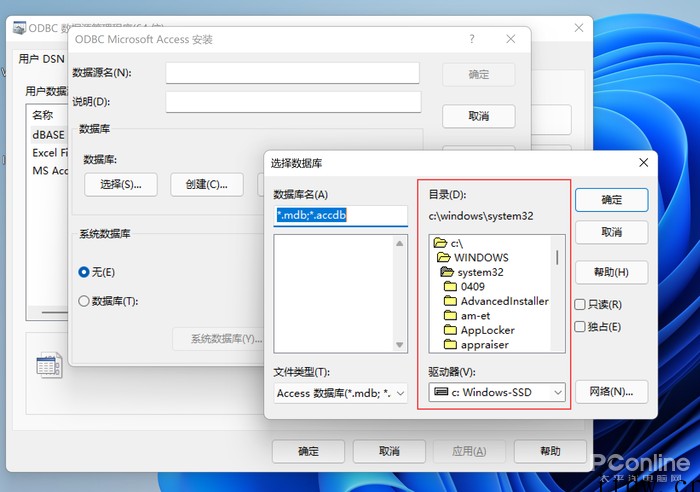Select the system32 folder in directory tree
The height and width of the screenshot is (492, 700).
pyautogui.click(x=471, y=272)
